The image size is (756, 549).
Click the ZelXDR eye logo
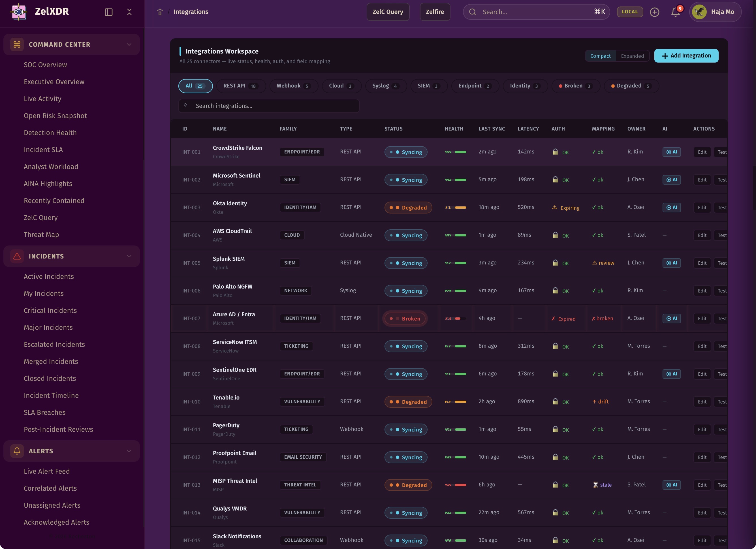19,12
